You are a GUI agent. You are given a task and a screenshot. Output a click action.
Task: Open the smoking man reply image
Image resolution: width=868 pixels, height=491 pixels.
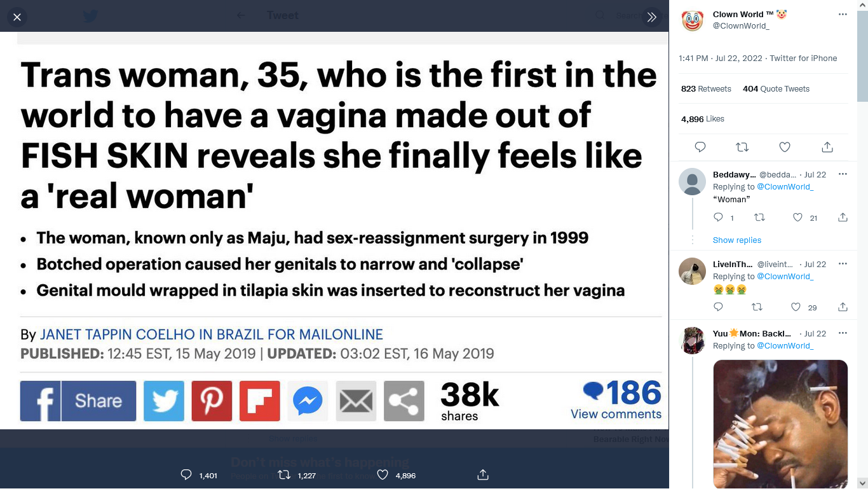(x=780, y=424)
